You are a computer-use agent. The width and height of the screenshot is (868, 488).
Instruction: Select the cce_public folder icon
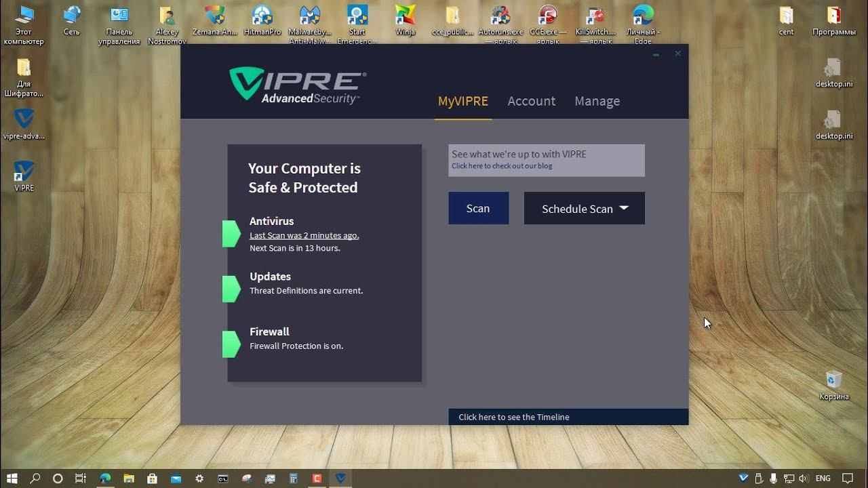[x=452, y=20]
